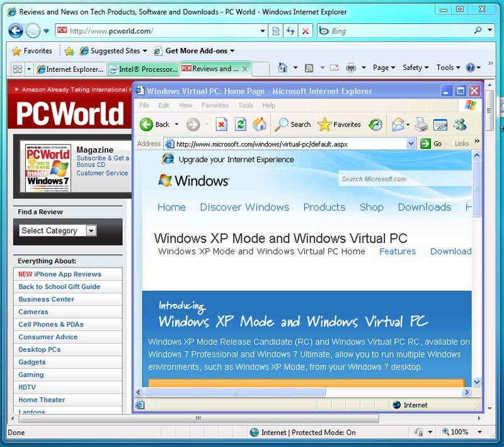This screenshot has width=504, height=447.
Task: Open the Safety menu dropdown
Action: [x=416, y=67]
